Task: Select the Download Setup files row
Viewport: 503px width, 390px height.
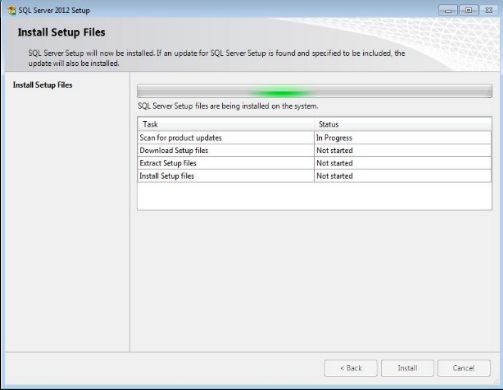Action: click(315, 150)
